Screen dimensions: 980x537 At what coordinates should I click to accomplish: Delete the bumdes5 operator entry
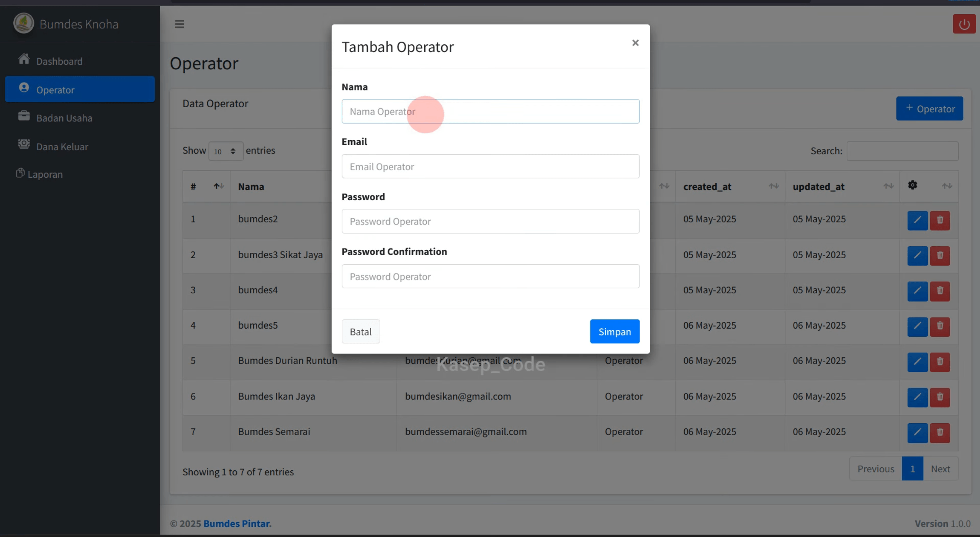pos(940,326)
